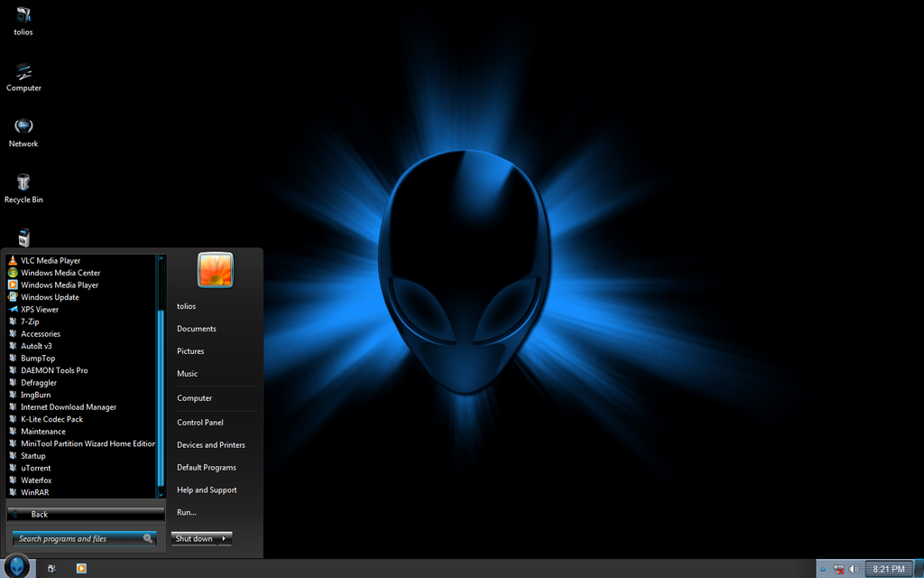The width and height of the screenshot is (924, 578).
Task: Launch VLC Media Player from the Start menu
Action: click(x=49, y=260)
